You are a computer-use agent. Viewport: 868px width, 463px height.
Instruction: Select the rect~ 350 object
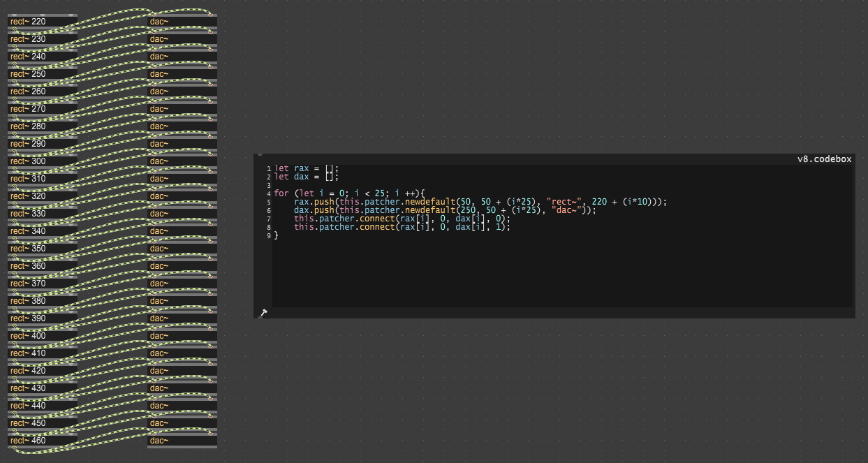(x=42, y=249)
